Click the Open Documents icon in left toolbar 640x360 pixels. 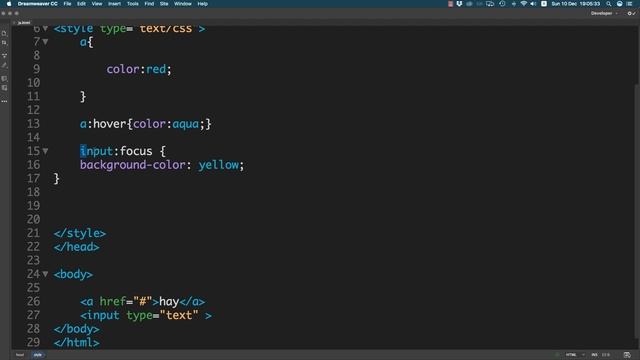pos(4,33)
